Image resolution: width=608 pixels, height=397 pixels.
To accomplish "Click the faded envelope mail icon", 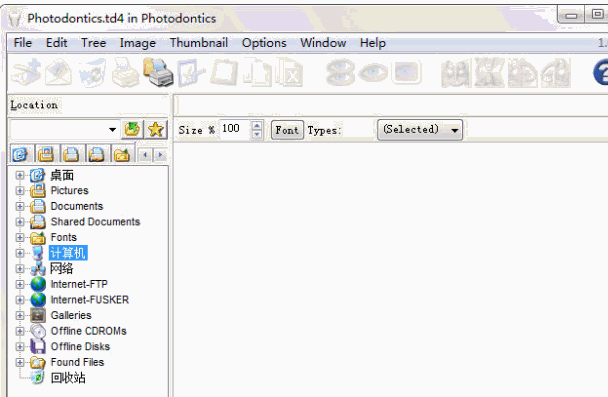I will (59, 72).
